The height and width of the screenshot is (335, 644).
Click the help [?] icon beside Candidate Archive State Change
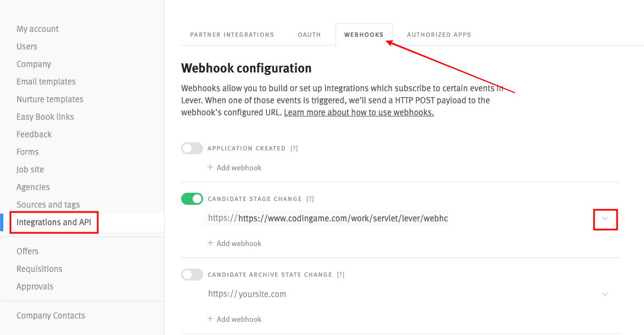click(340, 275)
